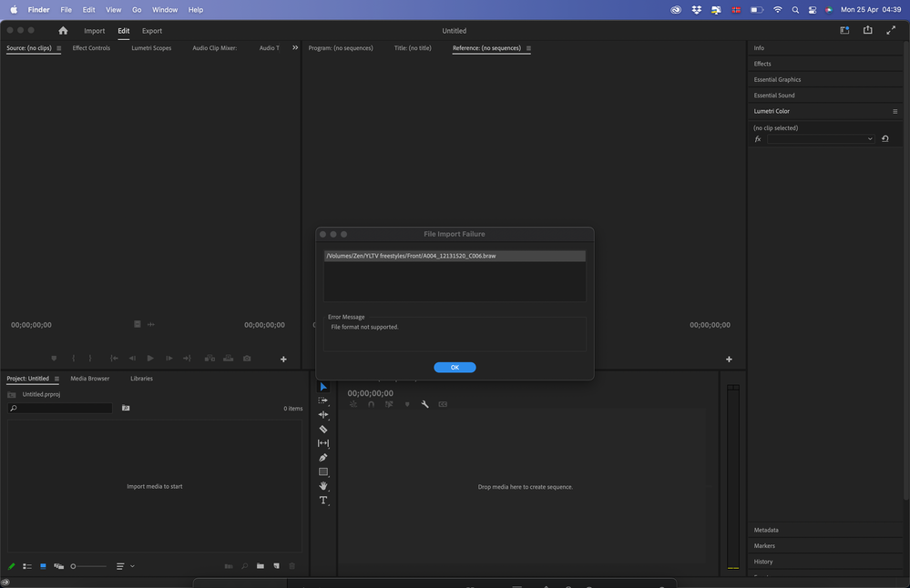
Task: Open the Effect Controls panel tab
Action: point(91,48)
